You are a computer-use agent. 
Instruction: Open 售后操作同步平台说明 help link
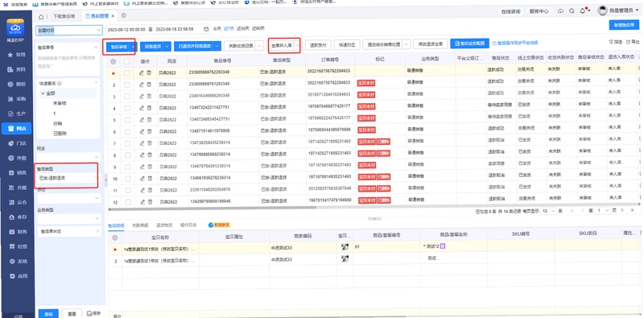(515, 43)
